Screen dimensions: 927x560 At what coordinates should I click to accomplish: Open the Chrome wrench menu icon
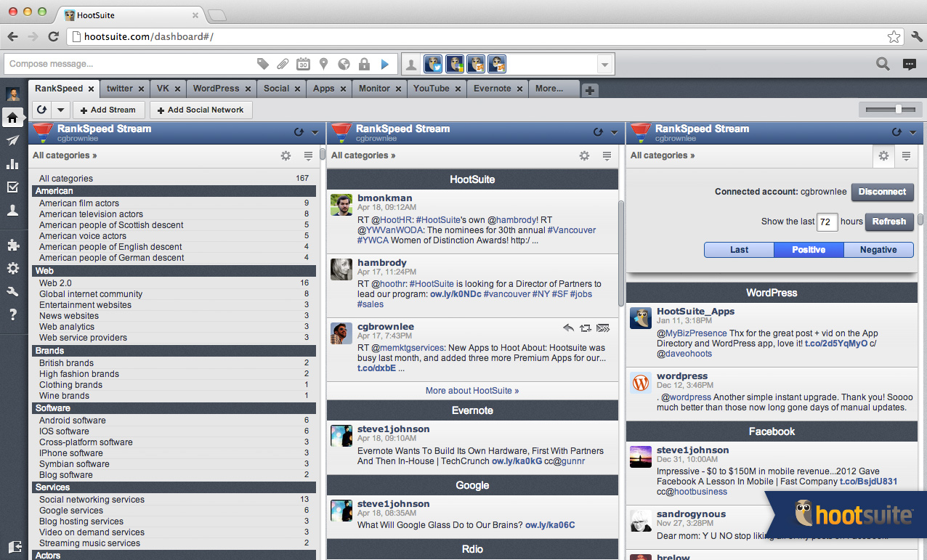pyautogui.click(x=916, y=36)
